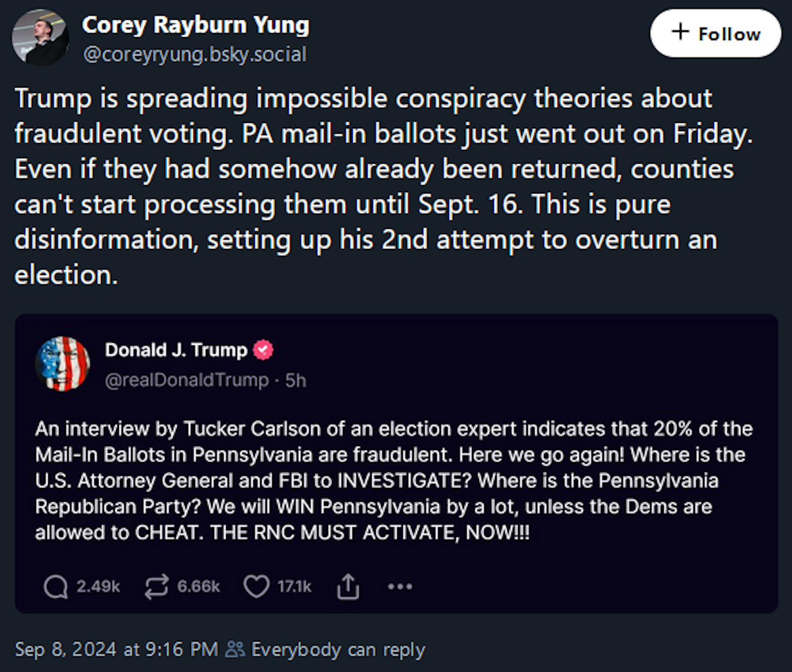Follow Corey Rayburn Yung
The image size is (792, 672).
716,34
